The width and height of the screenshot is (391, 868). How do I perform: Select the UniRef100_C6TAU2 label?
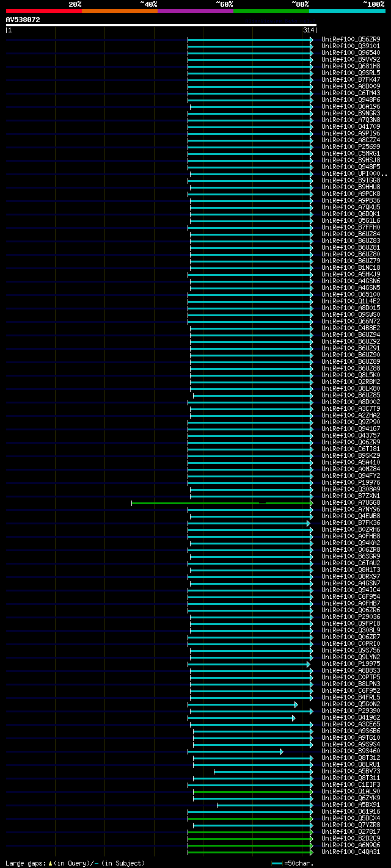click(x=351, y=563)
